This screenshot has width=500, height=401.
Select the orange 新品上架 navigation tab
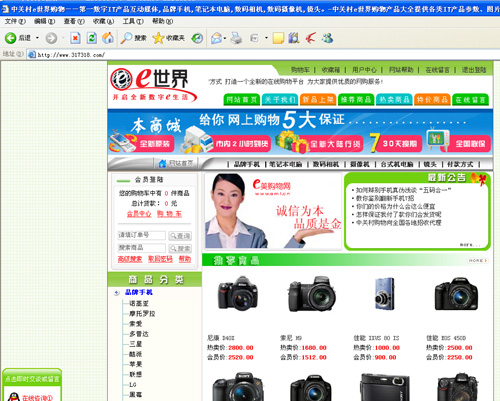click(318, 99)
